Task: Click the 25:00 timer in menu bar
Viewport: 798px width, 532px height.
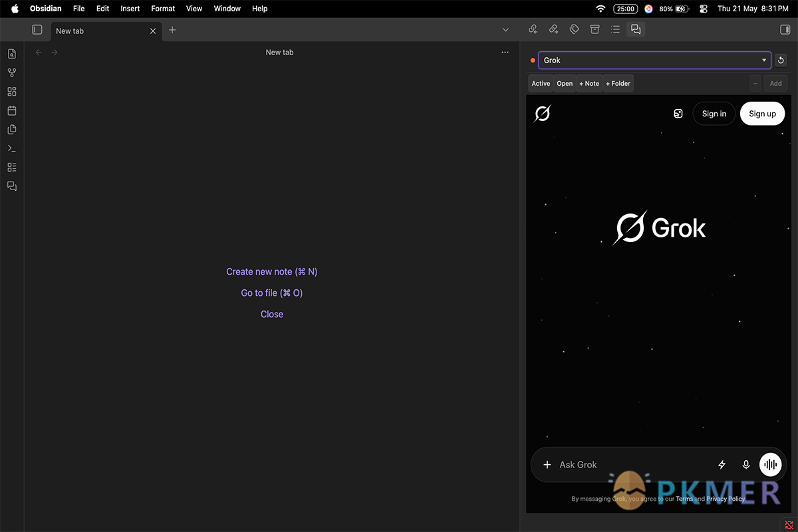Action: click(626, 9)
